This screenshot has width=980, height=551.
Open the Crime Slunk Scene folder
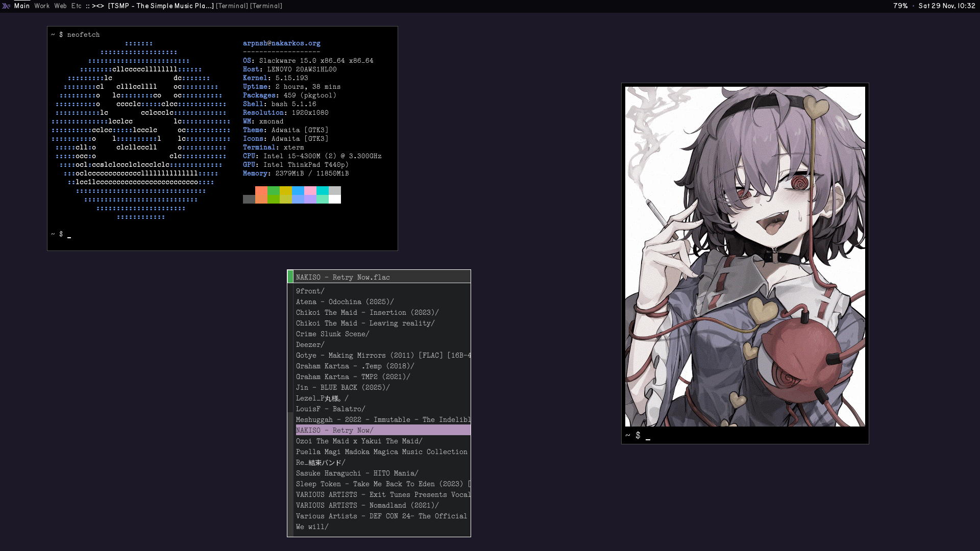[332, 334]
